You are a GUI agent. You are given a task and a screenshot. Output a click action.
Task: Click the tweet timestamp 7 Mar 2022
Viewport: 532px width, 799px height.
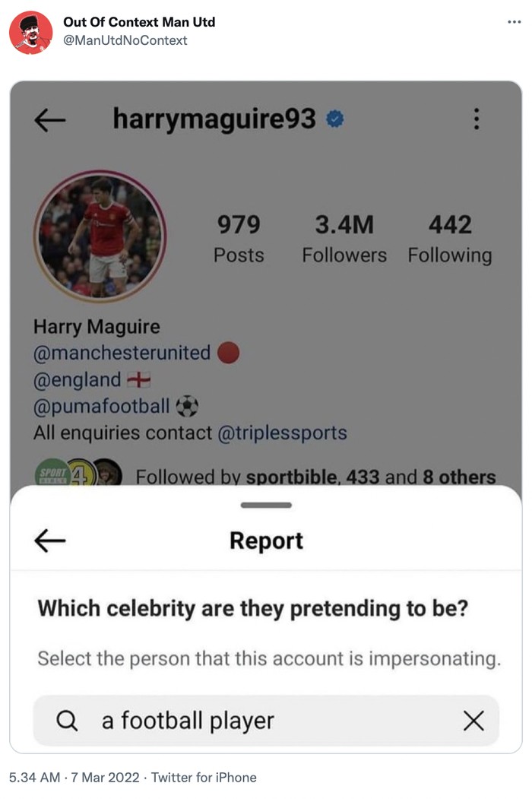tap(104, 777)
